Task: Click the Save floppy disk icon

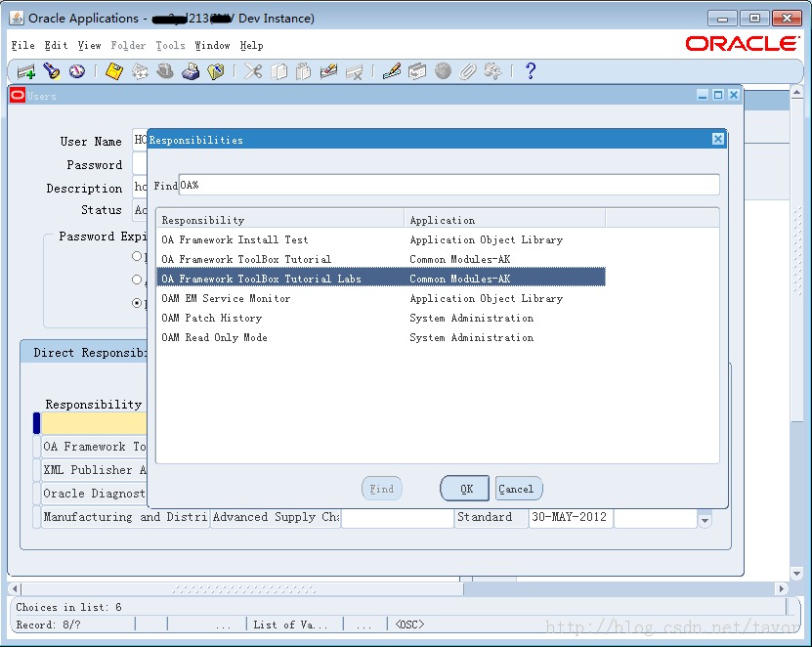Action: 114,71
